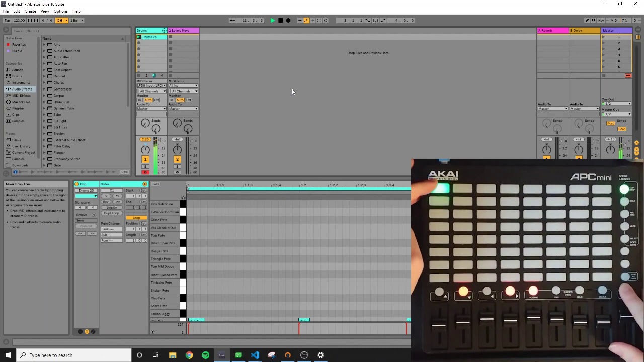644x362 pixels.
Task: Select MIDI Effects category in browser
Action: click(21, 96)
